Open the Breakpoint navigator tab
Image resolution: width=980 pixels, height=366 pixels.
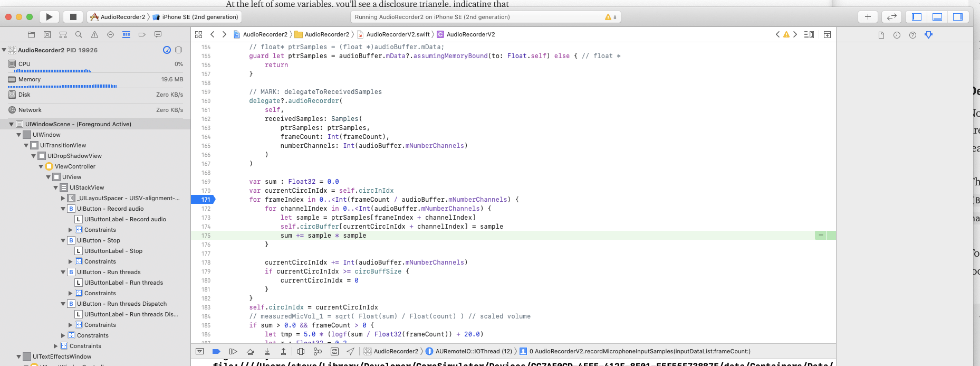pos(142,34)
